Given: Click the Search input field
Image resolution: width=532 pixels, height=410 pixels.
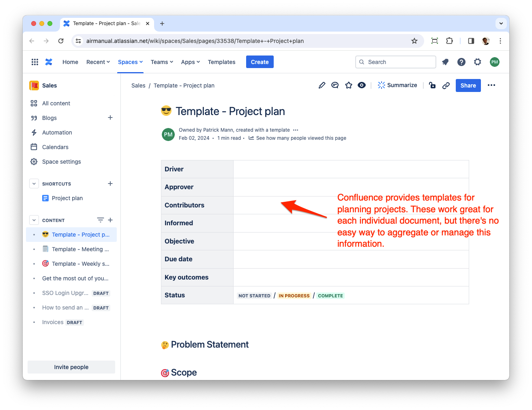Looking at the screenshot, I should pos(396,62).
